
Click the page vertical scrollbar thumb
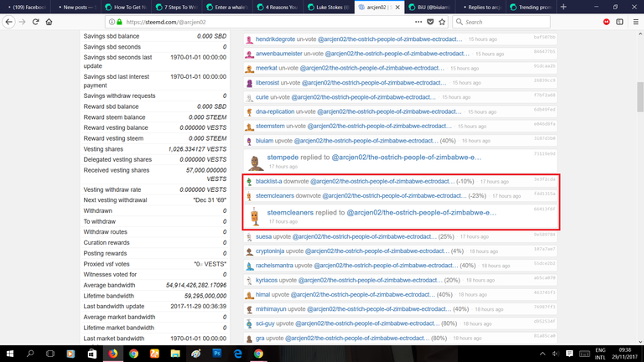click(x=641, y=96)
